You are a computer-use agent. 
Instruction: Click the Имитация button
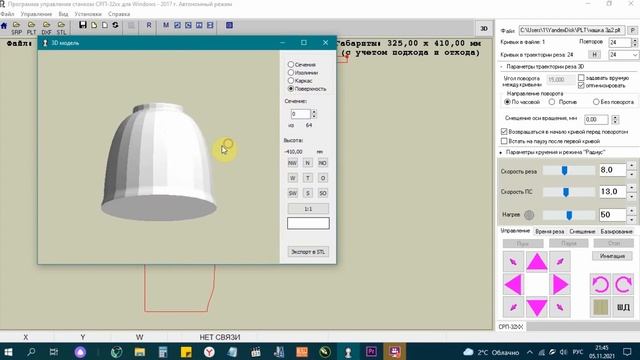612,256
